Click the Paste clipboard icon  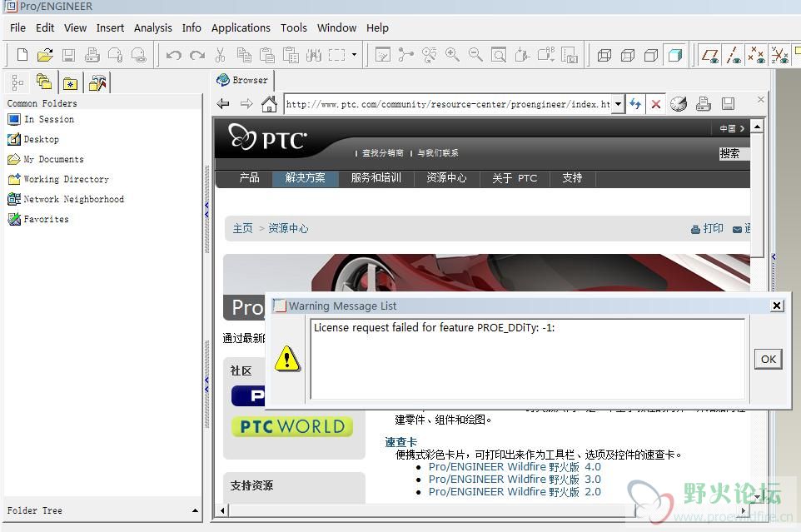click(267, 55)
